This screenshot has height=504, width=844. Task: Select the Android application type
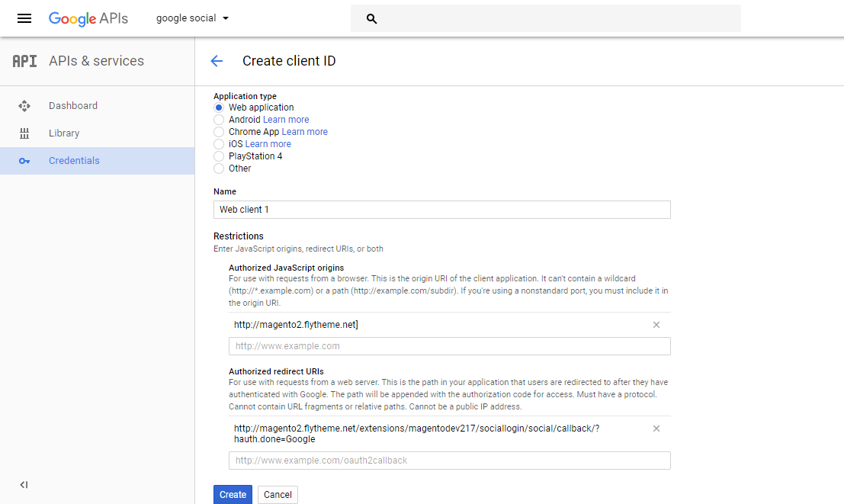coord(219,120)
